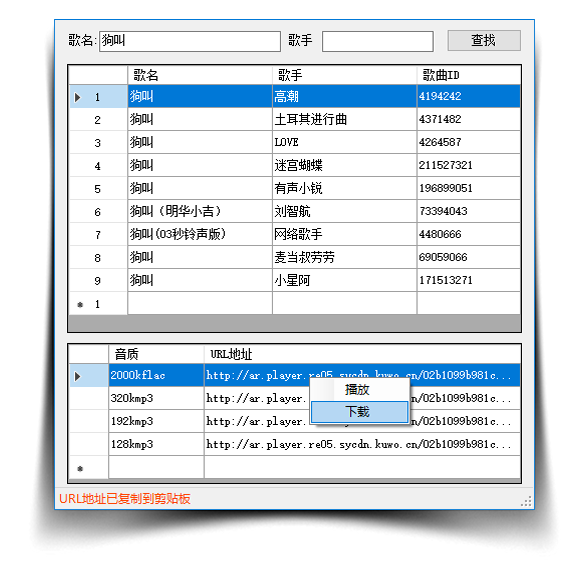Sort by the 歌名 column header
The height and width of the screenshot is (573, 583).
(200, 75)
